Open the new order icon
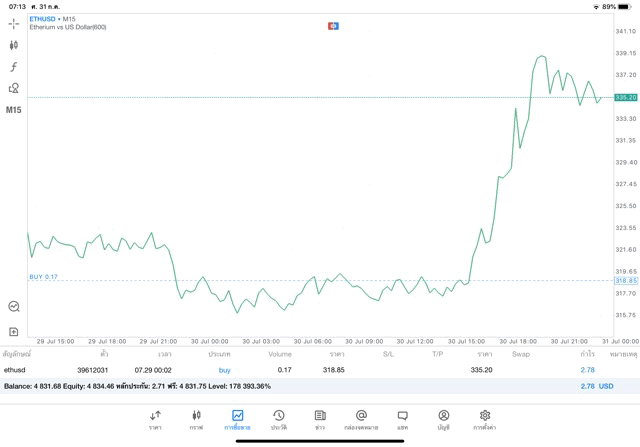 (x=13, y=332)
